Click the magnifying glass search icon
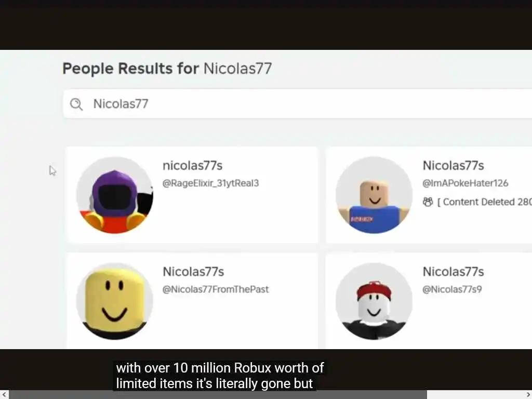Viewport: 532px width, 399px height. [76, 104]
